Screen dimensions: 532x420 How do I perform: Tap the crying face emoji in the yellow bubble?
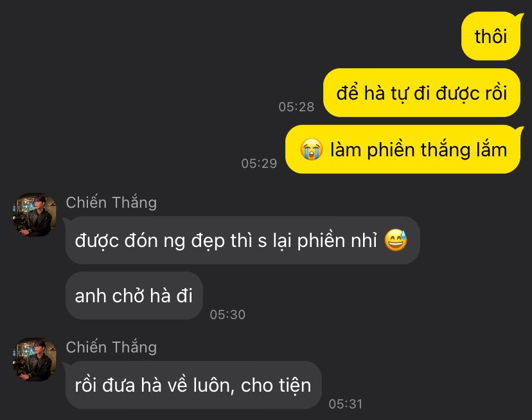(x=312, y=149)
